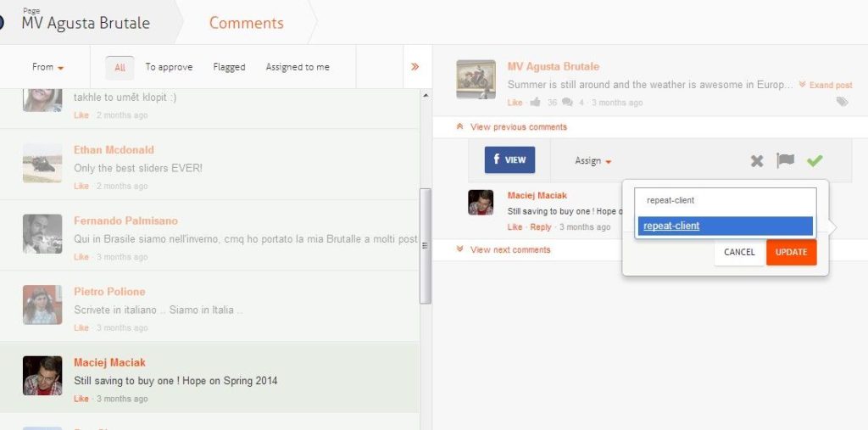Switch to Assigned to me tab
The image size is (868, 430).
pyautogui.click(x=298, y=67)
